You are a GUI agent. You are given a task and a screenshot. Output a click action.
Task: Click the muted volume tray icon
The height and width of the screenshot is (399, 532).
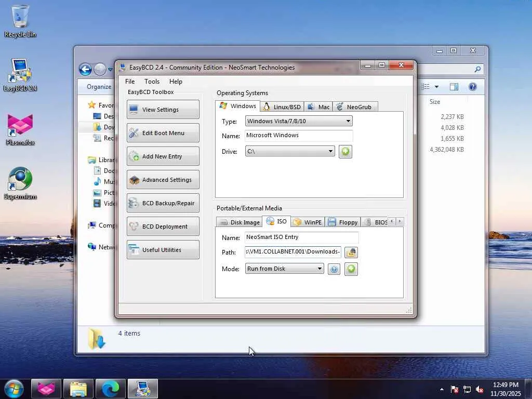480,389
